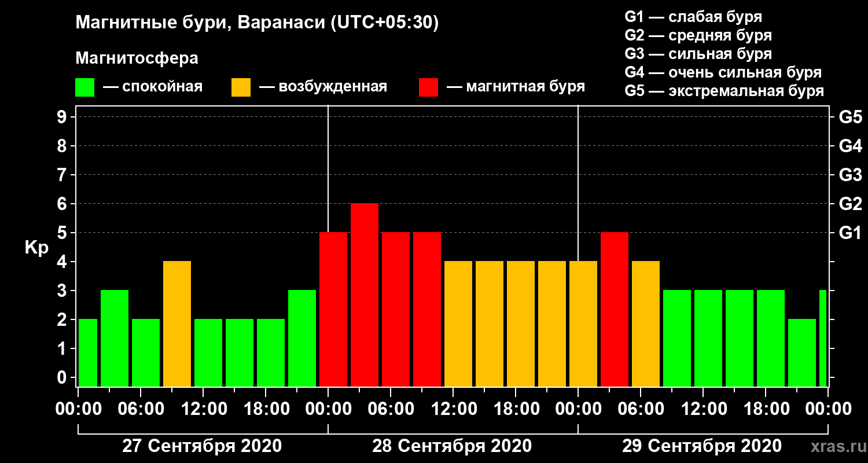This screenshot has height=463, width=868.
Task: Click the red 'магнитная буря' legend swatch
Action: click(428, 87)
